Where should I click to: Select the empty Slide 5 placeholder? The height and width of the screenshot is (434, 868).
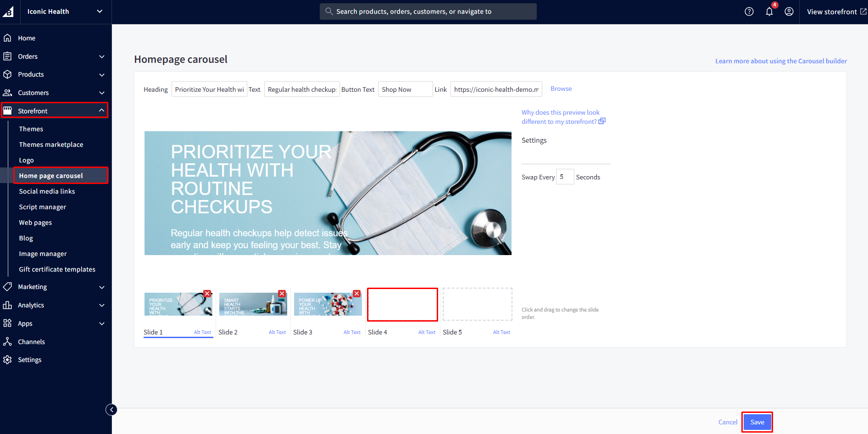(477, 304)
